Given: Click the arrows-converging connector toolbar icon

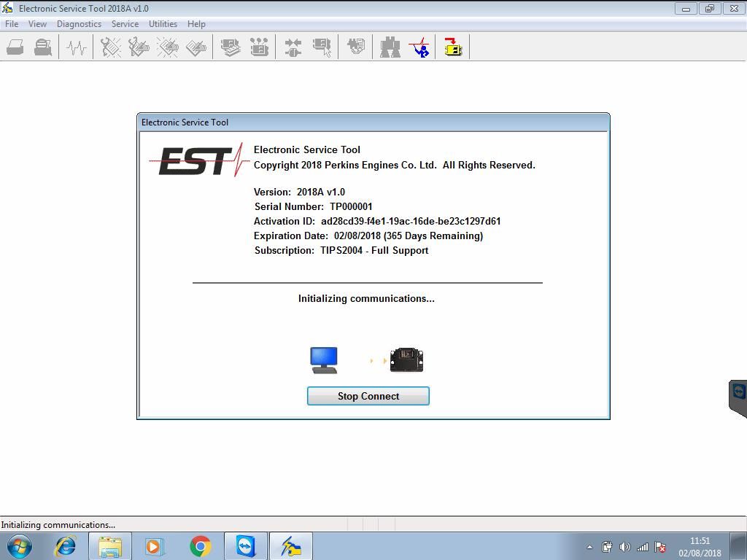Looking at the screenshot, I should [x=293, y=47].
